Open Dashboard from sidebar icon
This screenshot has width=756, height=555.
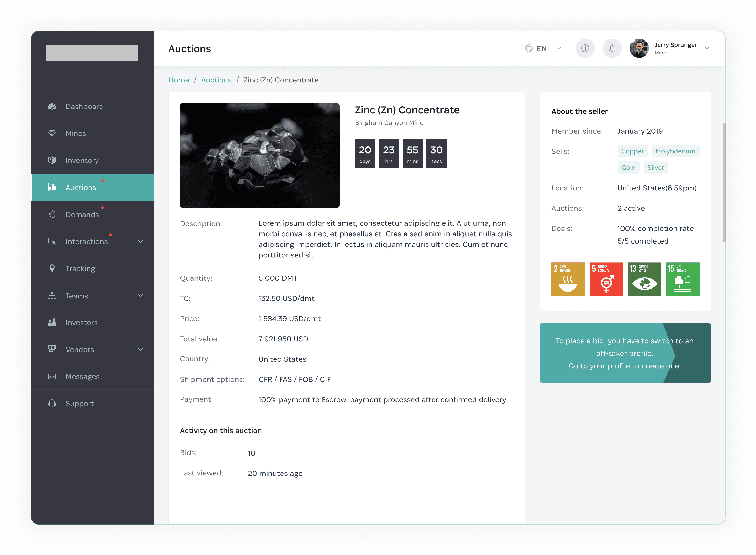(52, 107)
